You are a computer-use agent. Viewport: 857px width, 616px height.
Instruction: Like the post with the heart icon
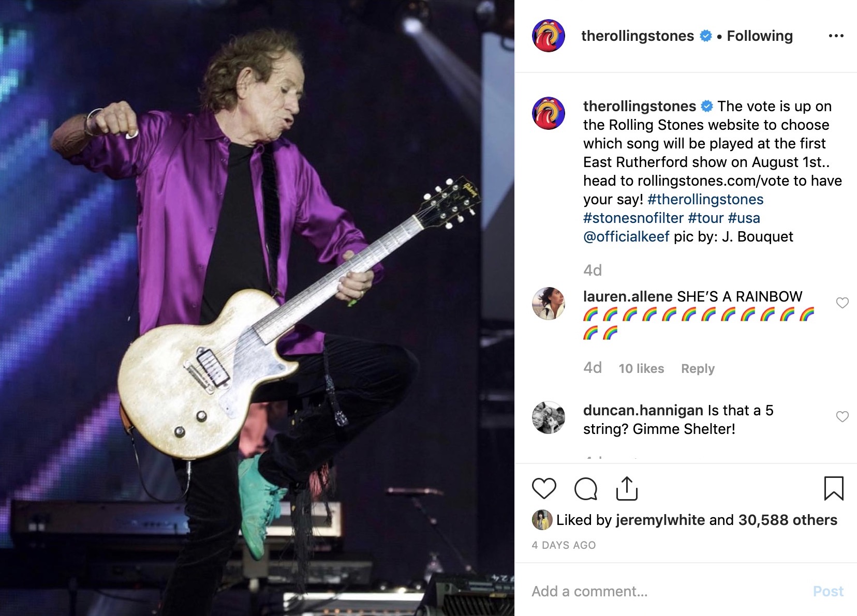point(543,488)
